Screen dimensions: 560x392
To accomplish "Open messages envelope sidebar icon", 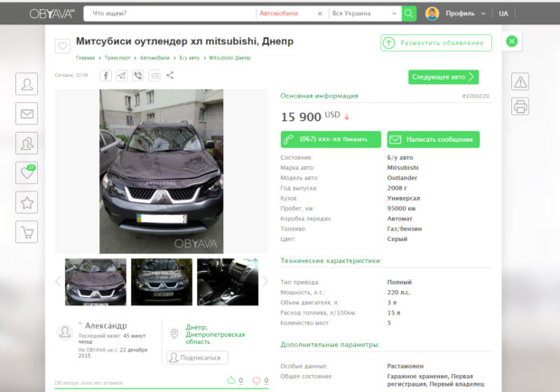I will point(27,114).
